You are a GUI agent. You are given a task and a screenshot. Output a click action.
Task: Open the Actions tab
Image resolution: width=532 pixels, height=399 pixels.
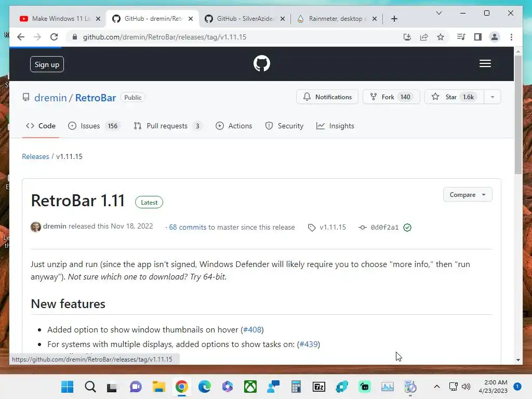click(x=234, y=126)
